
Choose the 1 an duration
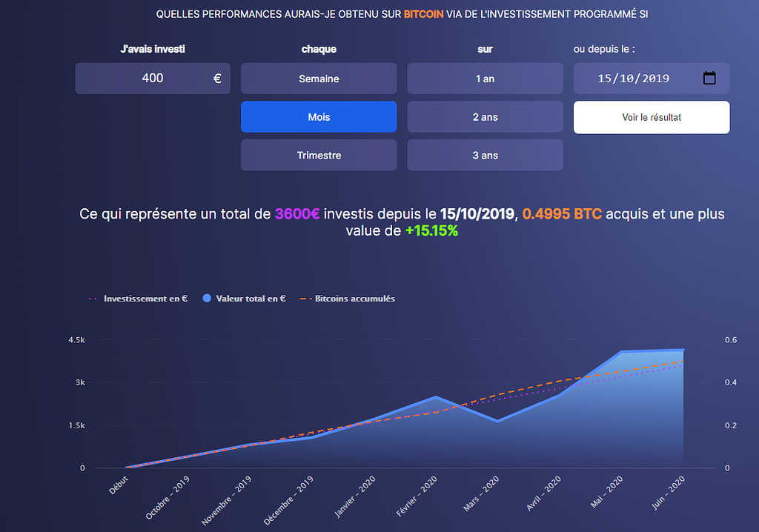coord(485,79)
